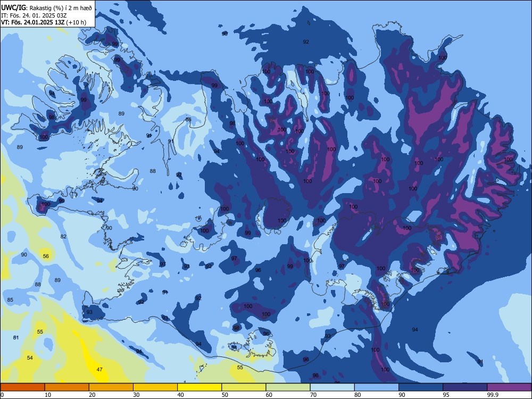Click the medium blue 90–95 legend swatch
Image resolution: width=532 pixels, height=399 pixels.
[421, 387]
